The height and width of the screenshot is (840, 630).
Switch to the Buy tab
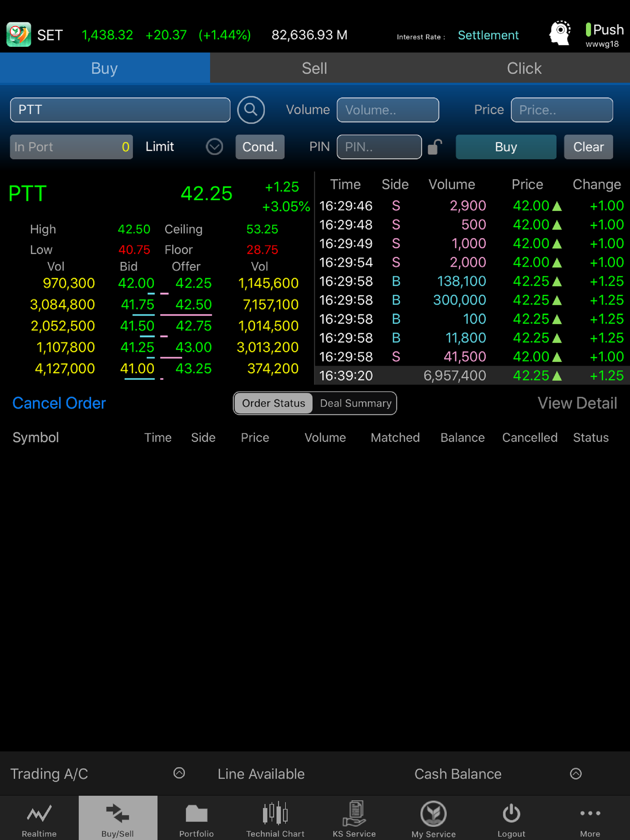coord(105,68)
